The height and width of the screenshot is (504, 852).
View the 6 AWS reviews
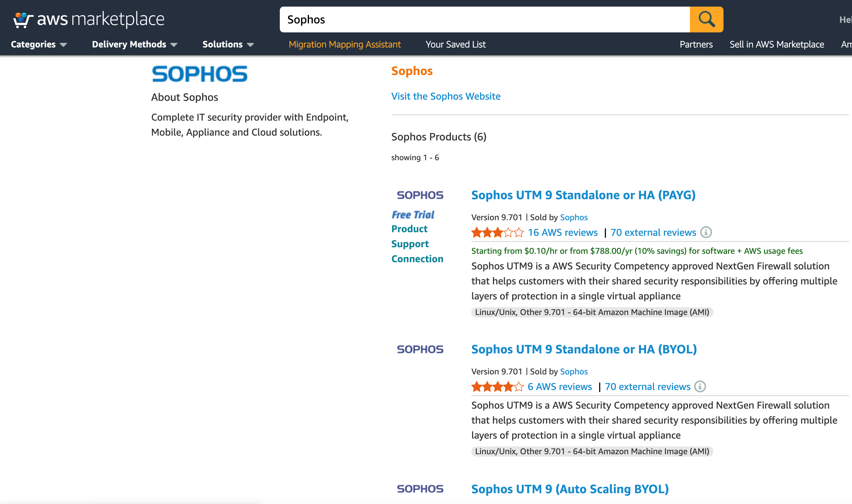(560, 387)
